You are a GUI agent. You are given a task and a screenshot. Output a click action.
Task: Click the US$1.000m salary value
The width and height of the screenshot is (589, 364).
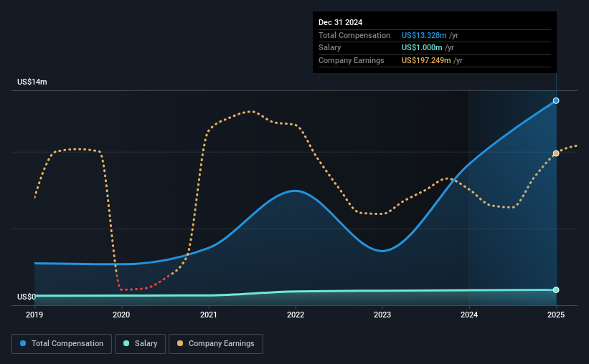(x=422, y=48)
